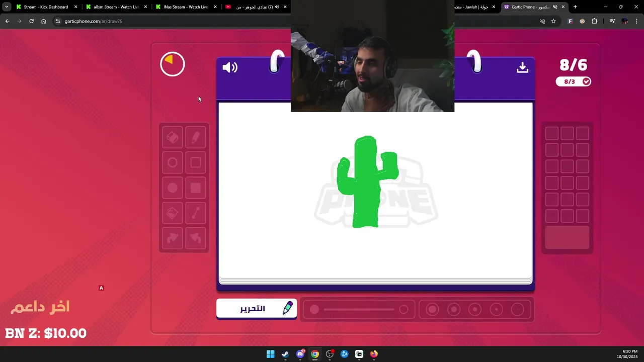View site information icon in address bar
This screenshot has width=644, height=362.
click(58, 21)
